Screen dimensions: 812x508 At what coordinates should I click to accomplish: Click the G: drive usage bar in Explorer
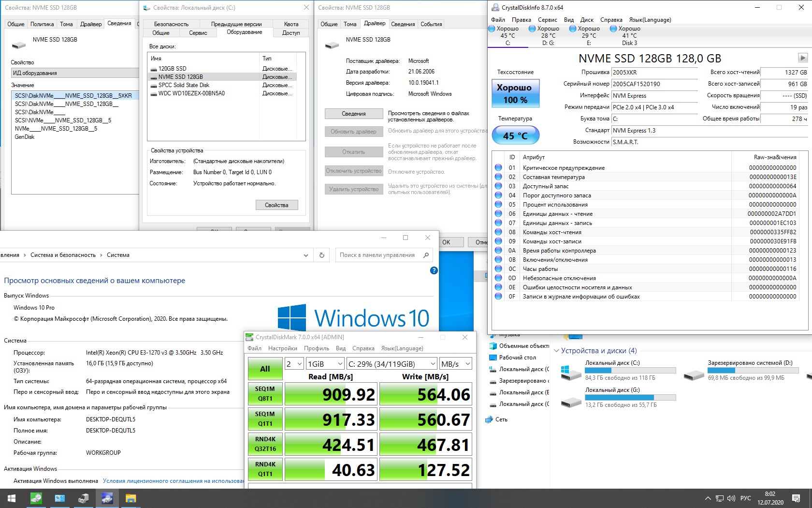tap(630, 398)
